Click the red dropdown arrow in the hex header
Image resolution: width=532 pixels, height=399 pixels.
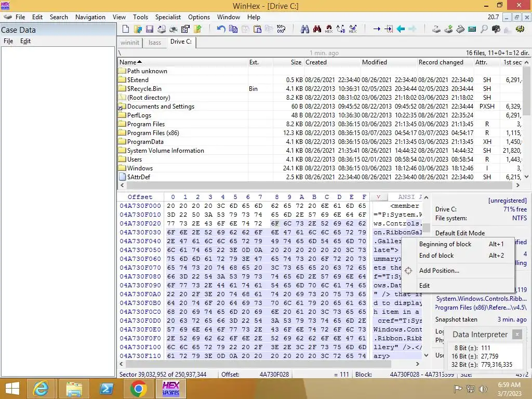tap(378, 197)
